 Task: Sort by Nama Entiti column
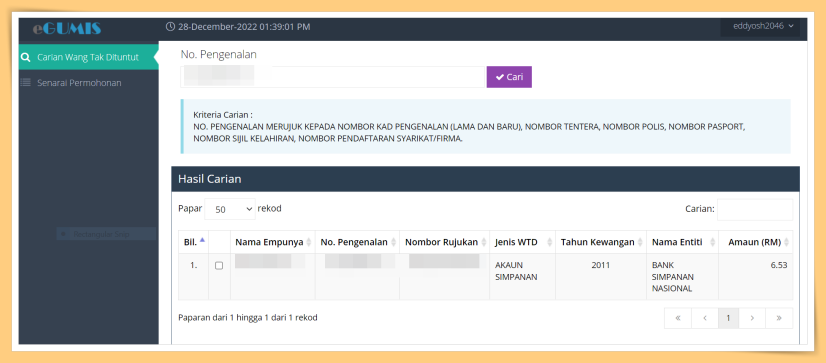[x=683, y=242]
